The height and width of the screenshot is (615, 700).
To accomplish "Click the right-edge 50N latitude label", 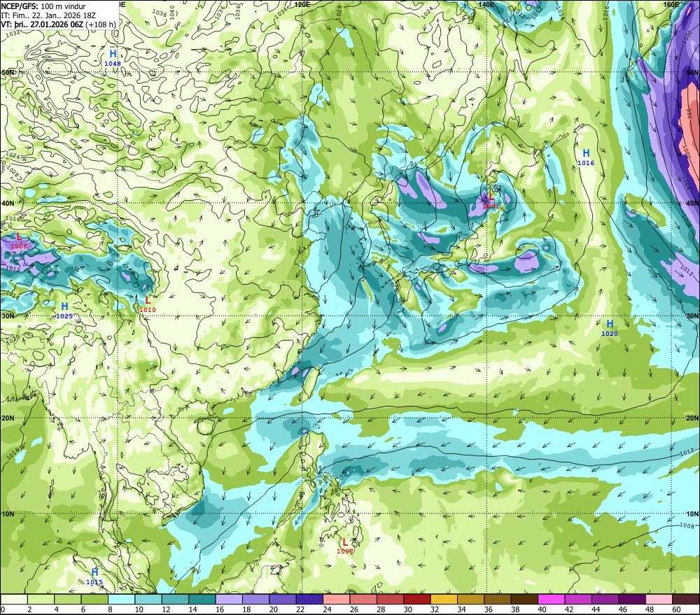I will point(692,72).
